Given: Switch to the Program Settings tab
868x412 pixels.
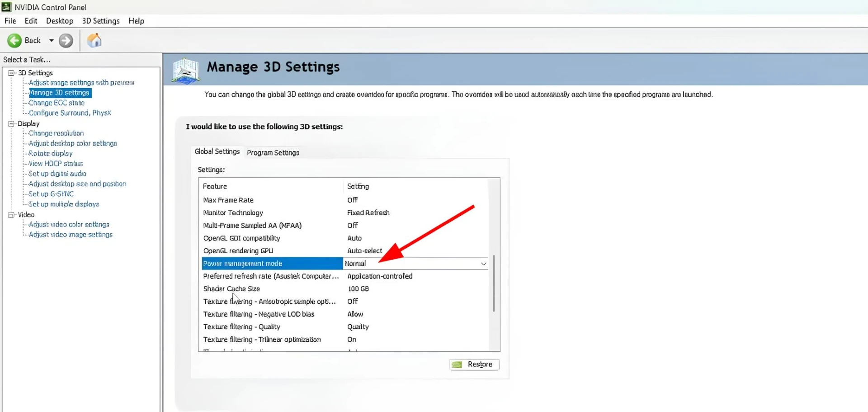Looking at the screenshot, I should [x=273, y=153].
